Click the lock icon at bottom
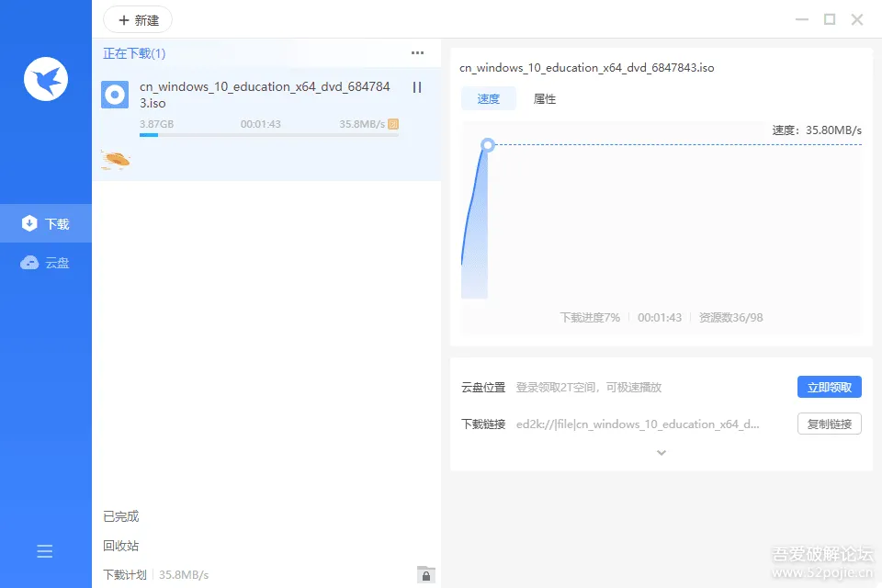This screenshot has height=588, width=882. (x=425, y=574)
